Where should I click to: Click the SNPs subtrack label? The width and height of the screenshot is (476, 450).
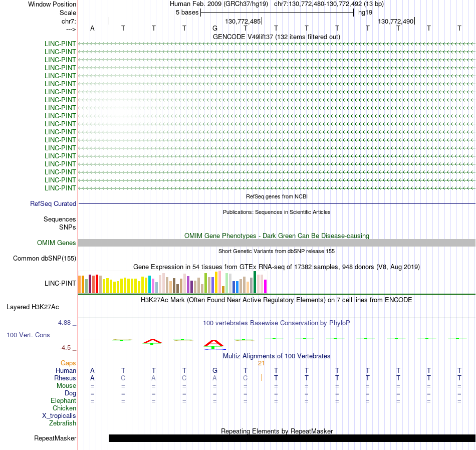68,227
